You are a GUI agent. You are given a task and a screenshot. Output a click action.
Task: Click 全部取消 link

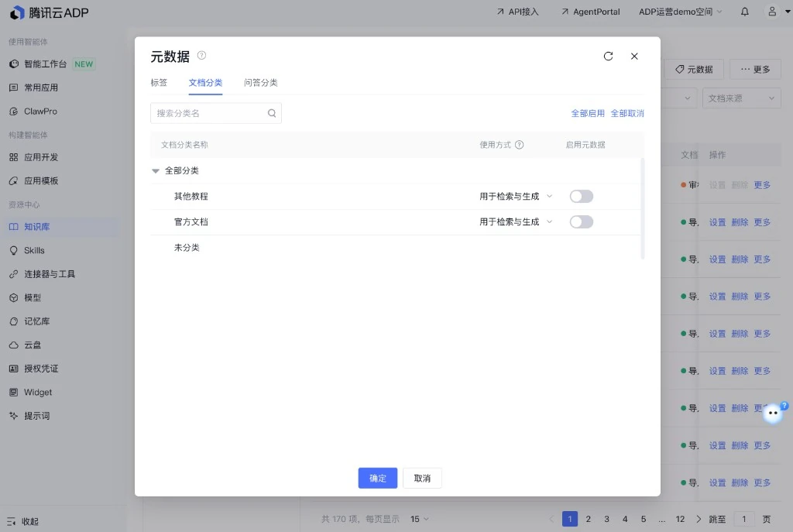tap(627, 113)
